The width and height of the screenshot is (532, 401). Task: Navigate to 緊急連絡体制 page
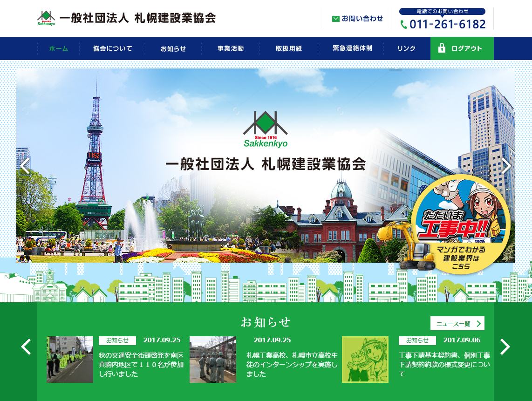pos(352,48)
